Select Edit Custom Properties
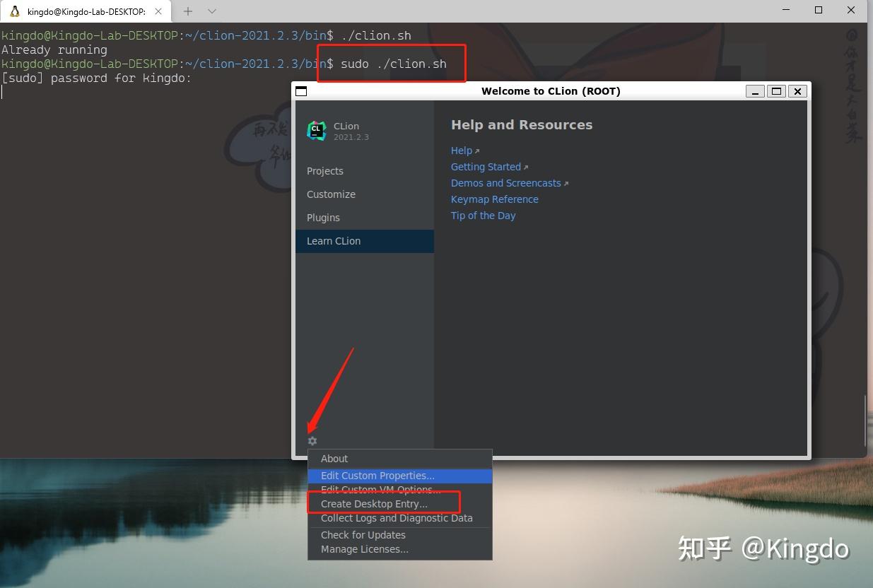Screen dimensions: 873x588 tap(377, 476)
